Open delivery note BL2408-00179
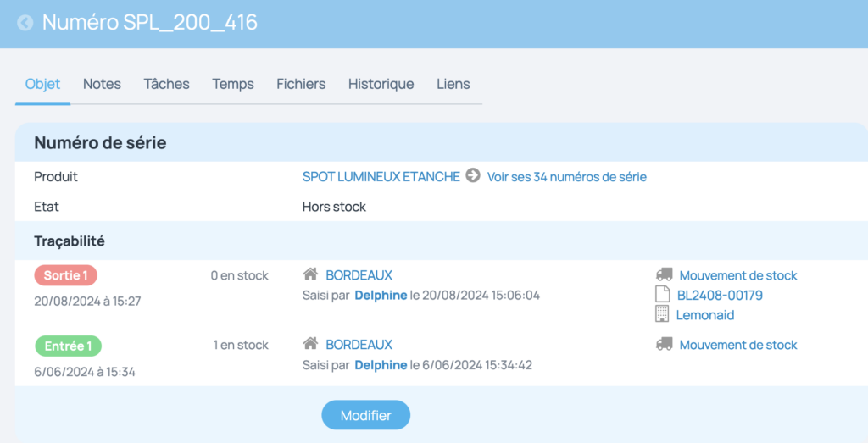This screenshot has height=443, width=868. (720, 296)
